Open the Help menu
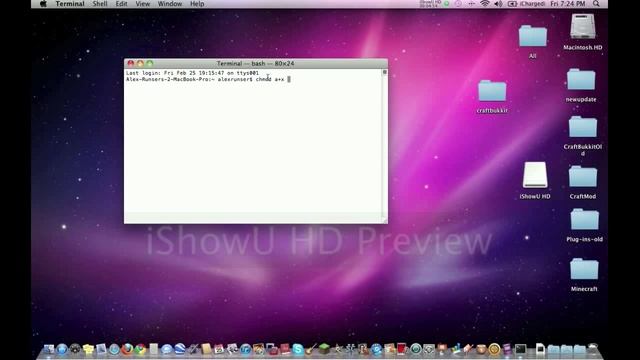 point(197,4)
